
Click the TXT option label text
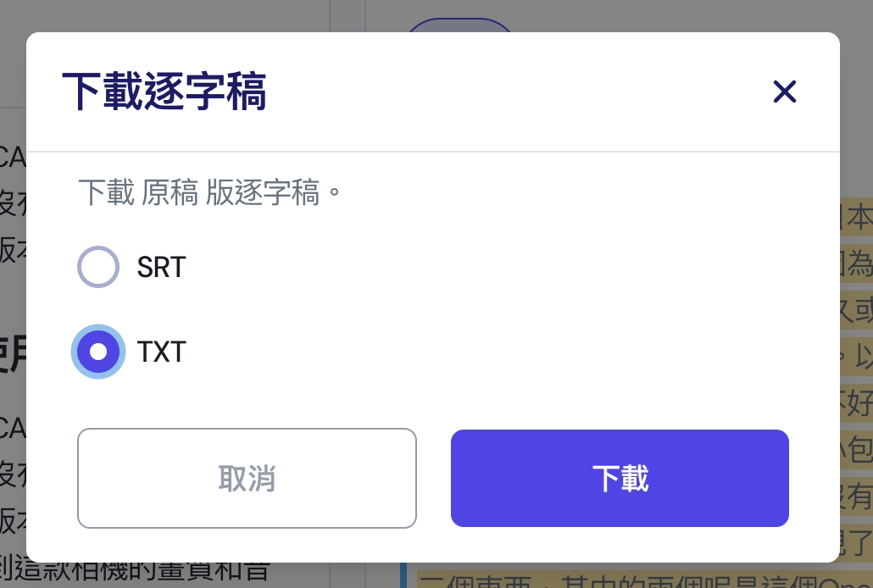[161, 352]
